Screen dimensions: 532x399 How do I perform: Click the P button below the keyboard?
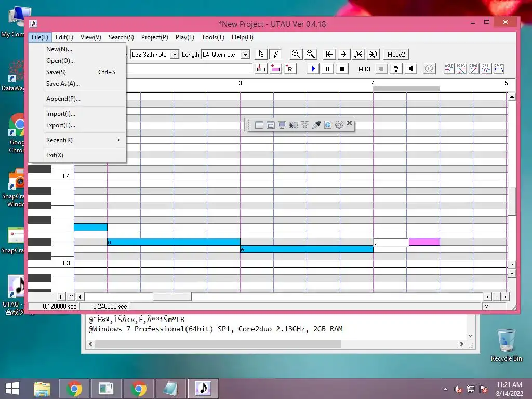[x=61, y=297]
